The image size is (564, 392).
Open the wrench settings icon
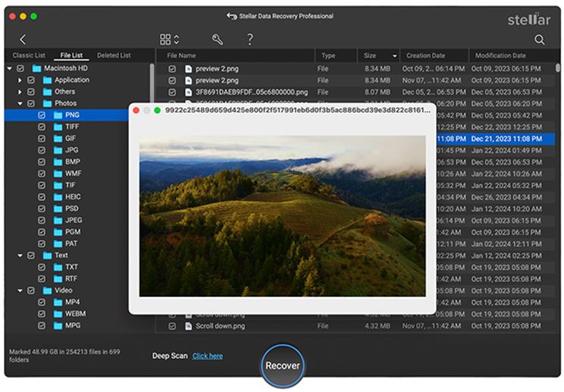217,39
